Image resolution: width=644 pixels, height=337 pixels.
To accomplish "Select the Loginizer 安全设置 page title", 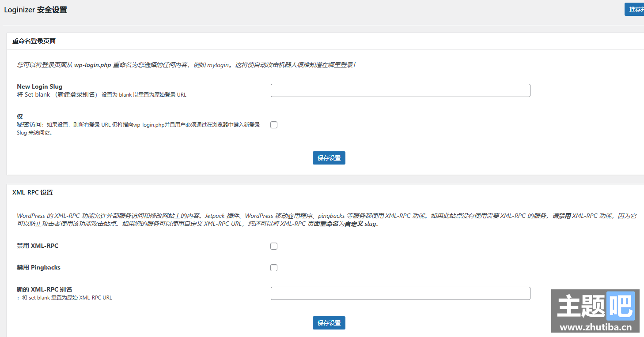I will (x=36, y=10).
